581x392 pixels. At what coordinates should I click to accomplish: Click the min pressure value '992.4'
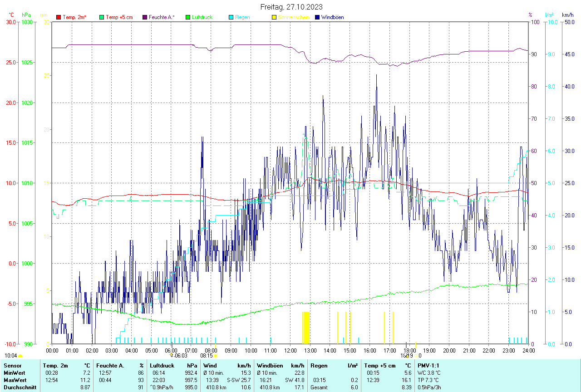coord(190,372)
